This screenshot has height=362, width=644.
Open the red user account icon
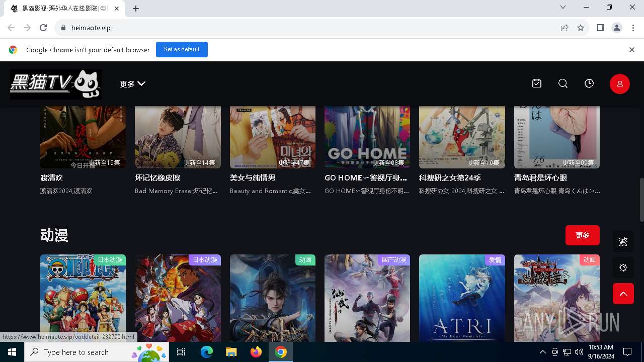[620, 84]
